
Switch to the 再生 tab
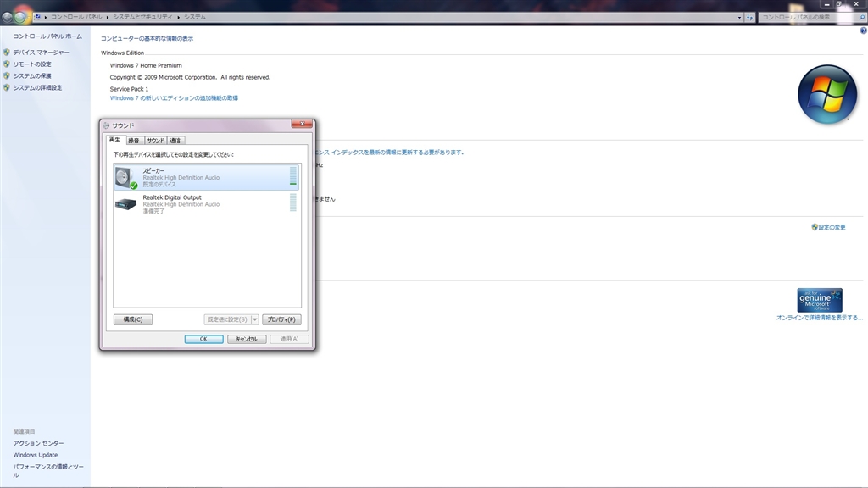click(114, 140)
